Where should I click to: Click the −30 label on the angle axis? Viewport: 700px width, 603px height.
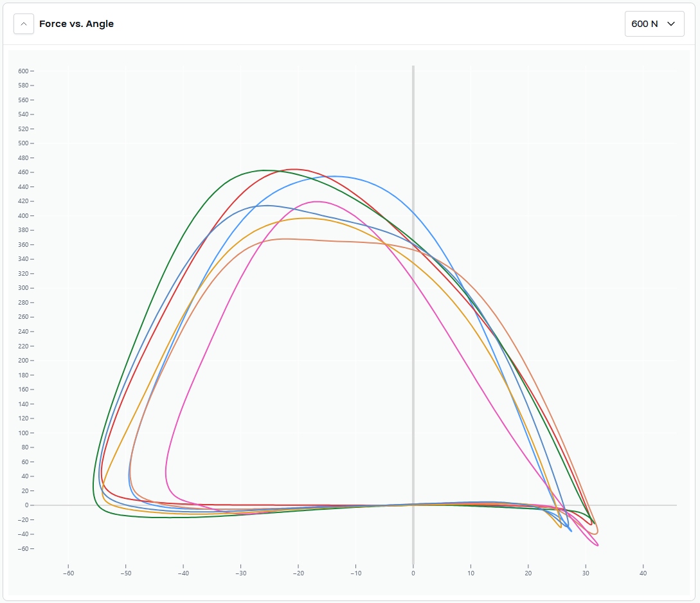click(x=240, y=573)
